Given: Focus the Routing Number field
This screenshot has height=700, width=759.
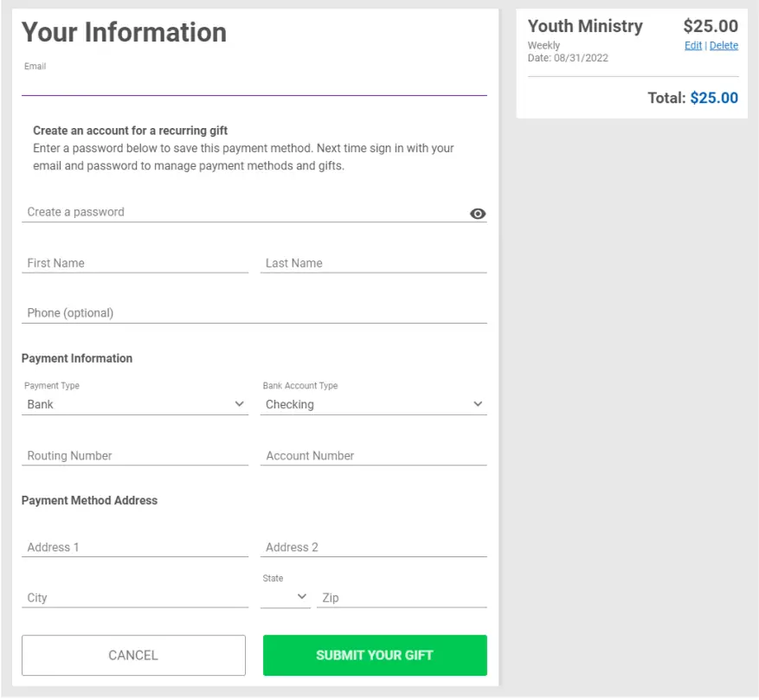Looking at the screenshot, I should click(135, 456).
